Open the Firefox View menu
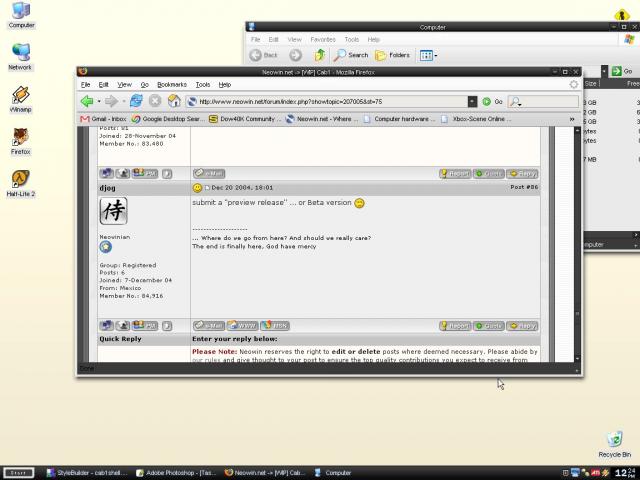Viewport: 640px width, 480px height. (x=124, y=84)
